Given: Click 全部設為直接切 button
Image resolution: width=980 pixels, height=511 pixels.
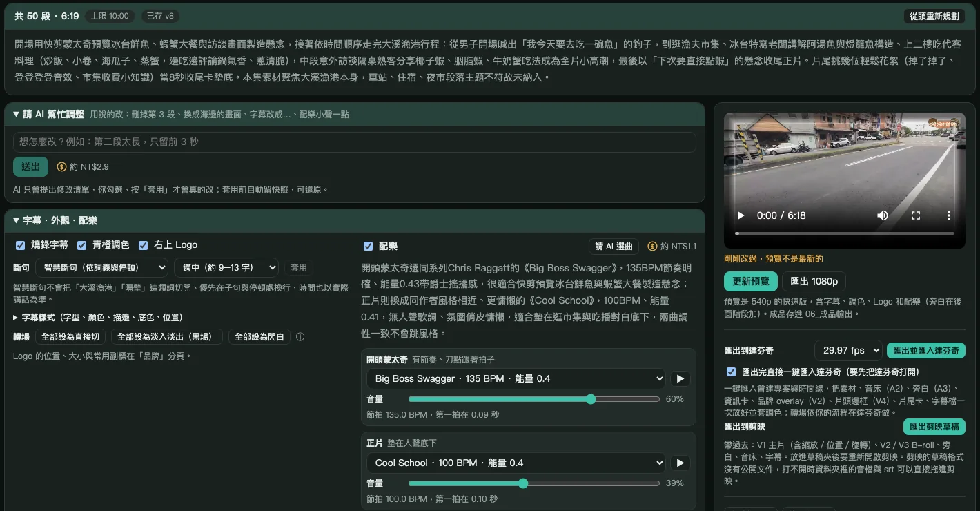Looking at the screenshot, I should 71,337.
